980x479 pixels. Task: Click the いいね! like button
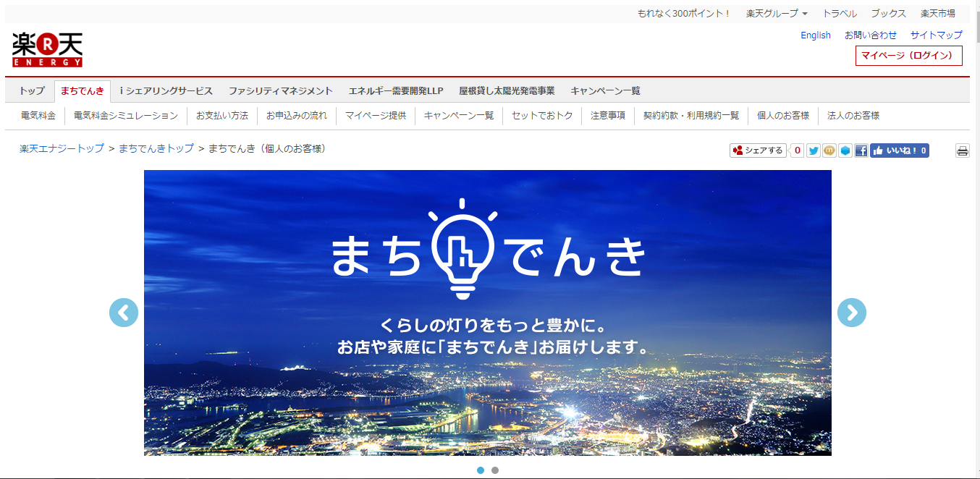pyautogui.click(x=900, y=151)
